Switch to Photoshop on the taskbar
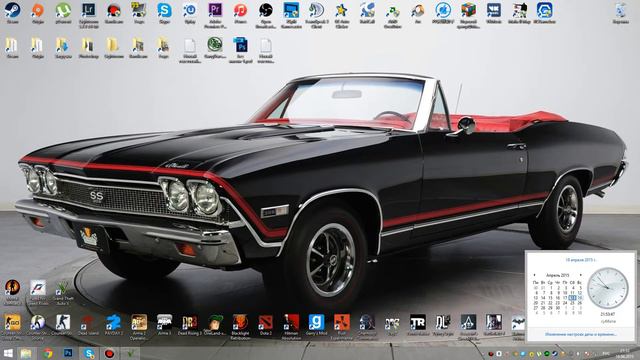 pos(68,353)
